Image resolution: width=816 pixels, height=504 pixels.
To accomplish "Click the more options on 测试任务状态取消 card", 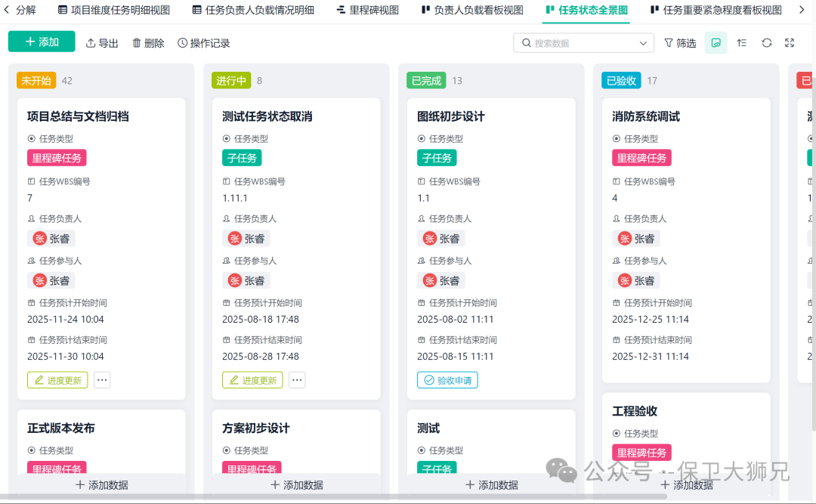I will click(296, 380).
